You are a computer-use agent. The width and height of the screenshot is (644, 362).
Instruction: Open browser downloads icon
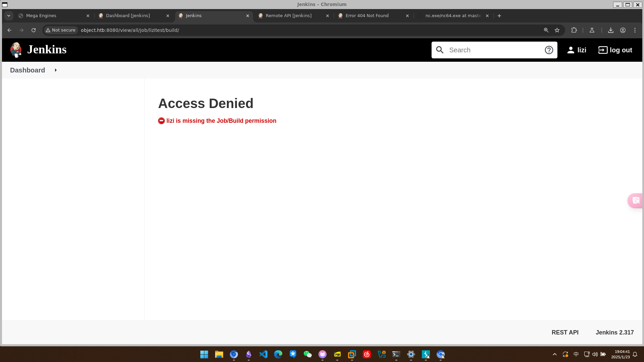[x=610, y=30]
